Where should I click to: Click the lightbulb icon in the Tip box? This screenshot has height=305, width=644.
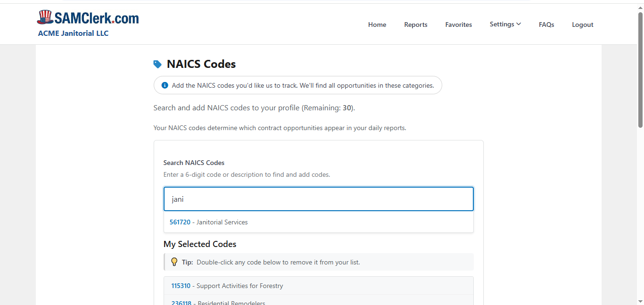click(174, 262)
